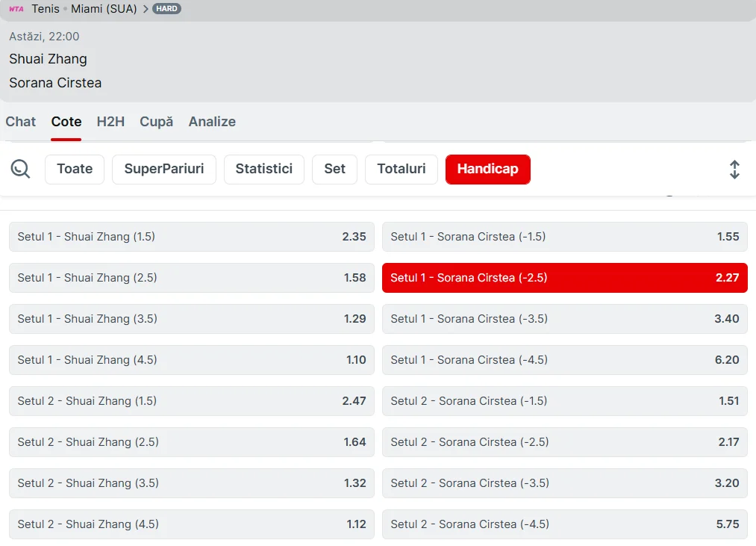Open the Cupă tab

tap(156, 122)
